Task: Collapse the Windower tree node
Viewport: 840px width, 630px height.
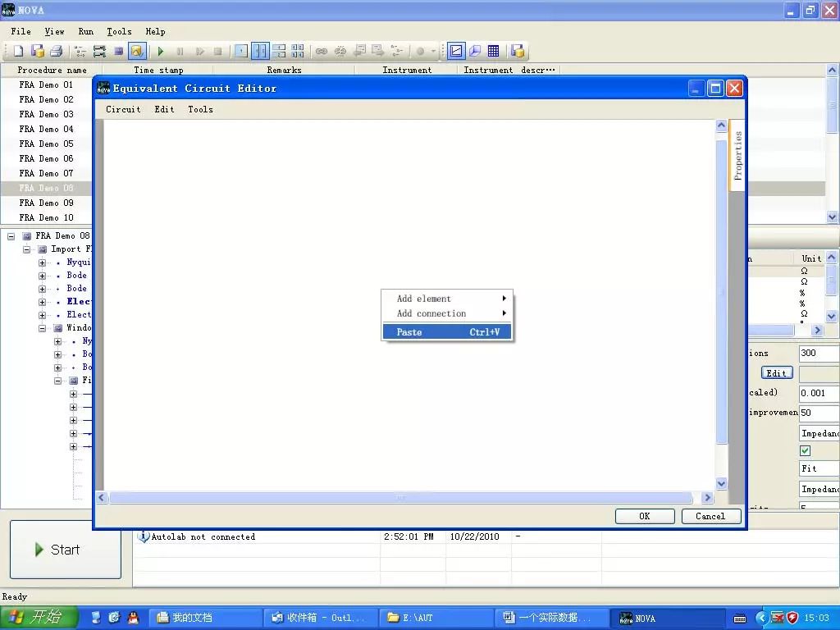Action: 43,328
